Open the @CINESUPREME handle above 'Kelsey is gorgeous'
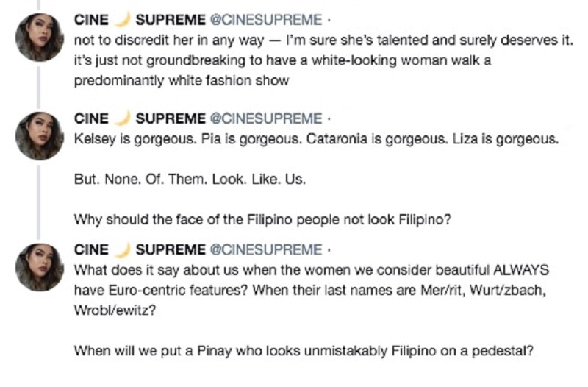 pyautogui.click(x=266, y=118)
